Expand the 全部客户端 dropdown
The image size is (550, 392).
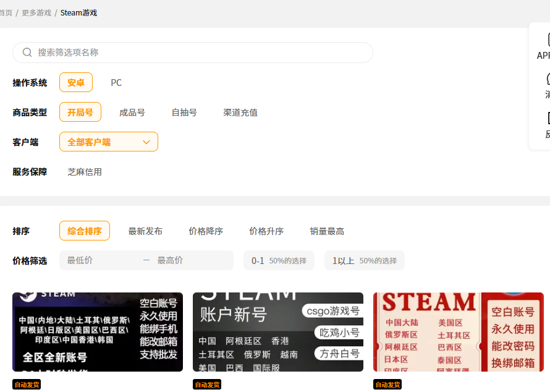click(x=108, y=142)
